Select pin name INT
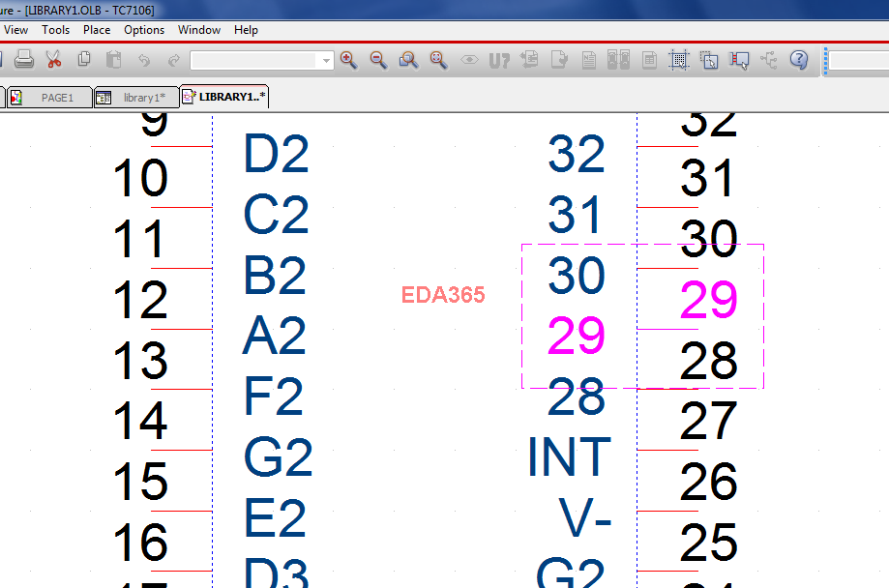Screen dimensions: 889x588 569,457
